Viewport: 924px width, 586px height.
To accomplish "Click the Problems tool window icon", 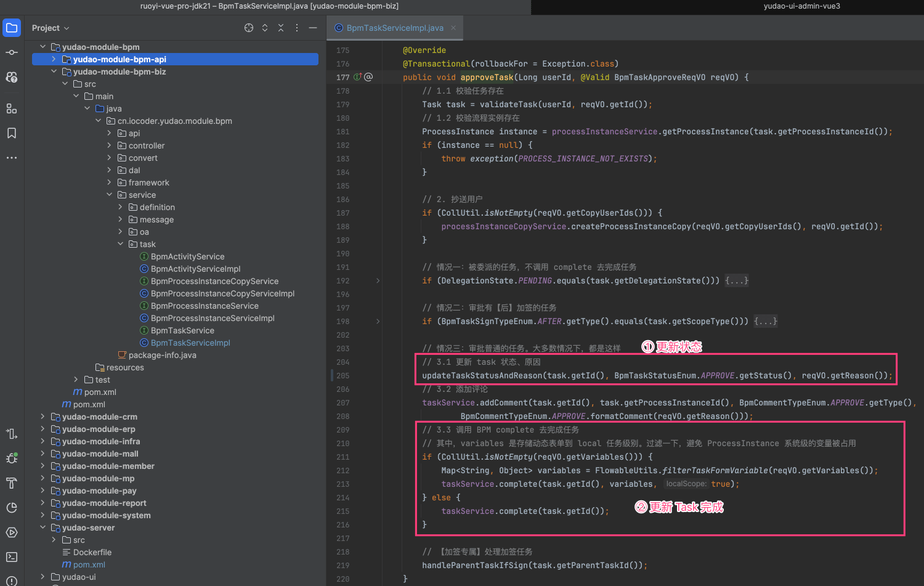I will tap(12, 580).
